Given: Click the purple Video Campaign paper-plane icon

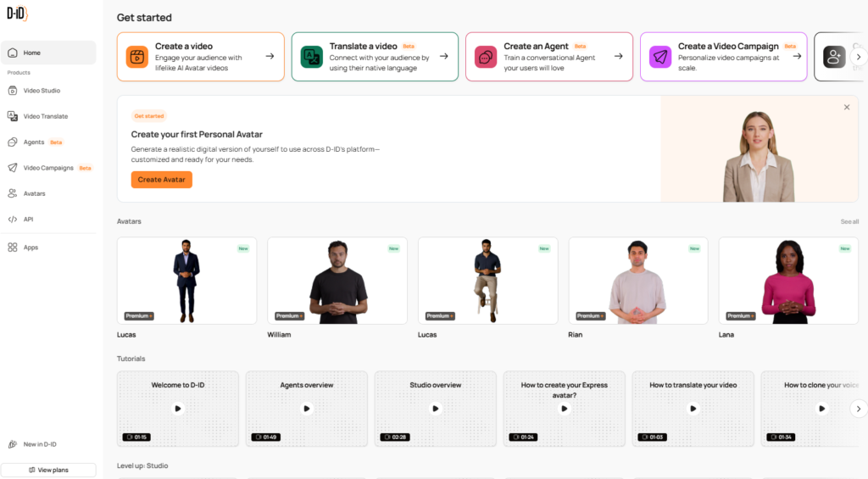Looking at the screenshot, I should 659,57.
